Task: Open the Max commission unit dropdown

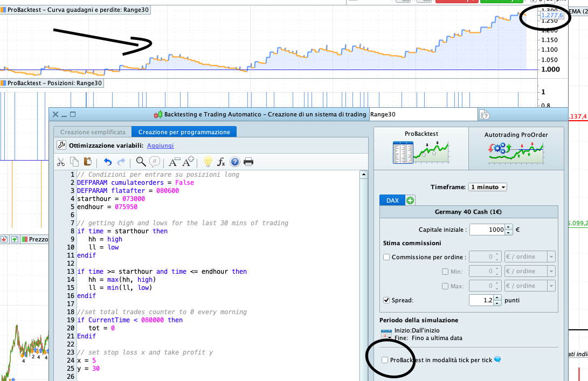Action: tap(551, 286)
